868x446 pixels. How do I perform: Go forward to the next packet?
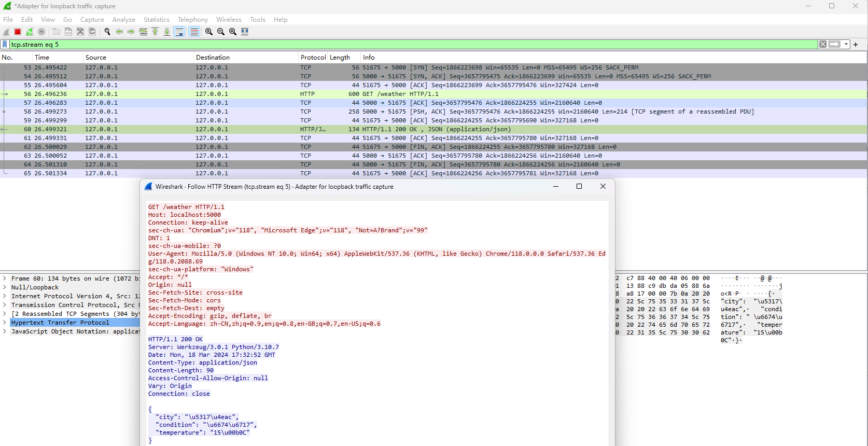(x=131, y=32)
